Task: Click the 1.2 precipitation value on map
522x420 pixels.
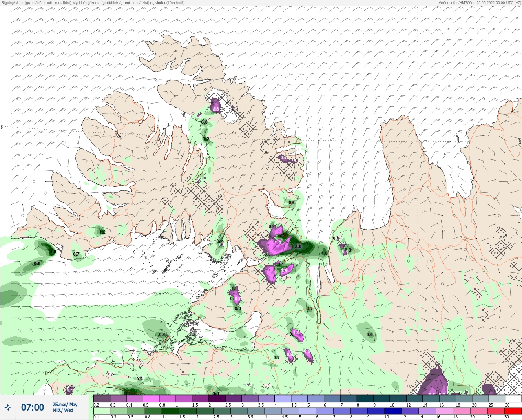Action: pos(102,232)
